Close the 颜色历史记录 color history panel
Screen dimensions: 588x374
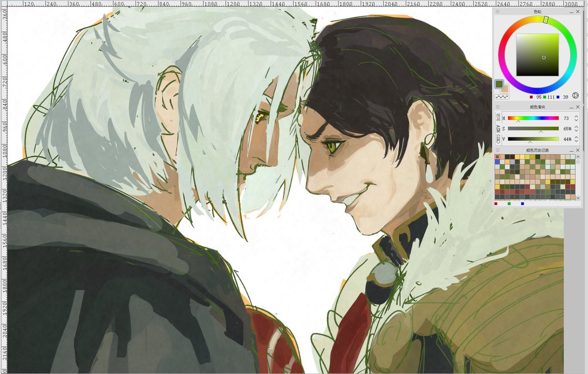578,150
